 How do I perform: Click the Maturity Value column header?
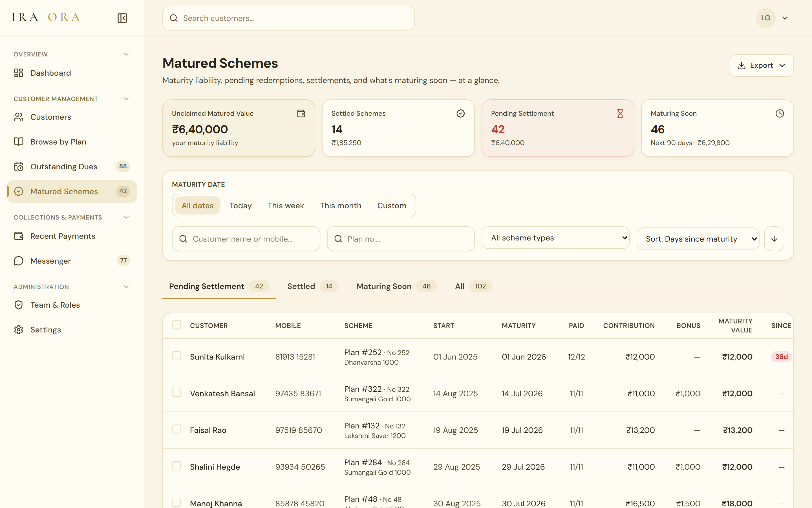coord(735,326)
